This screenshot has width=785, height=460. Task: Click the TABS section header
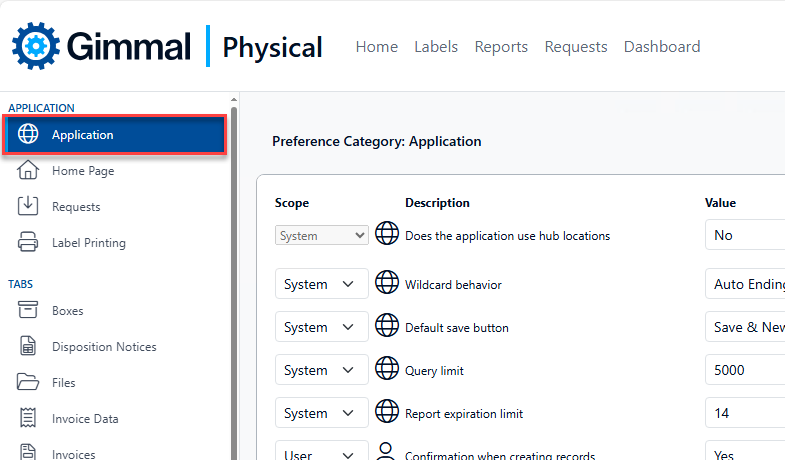click(21, 284)
